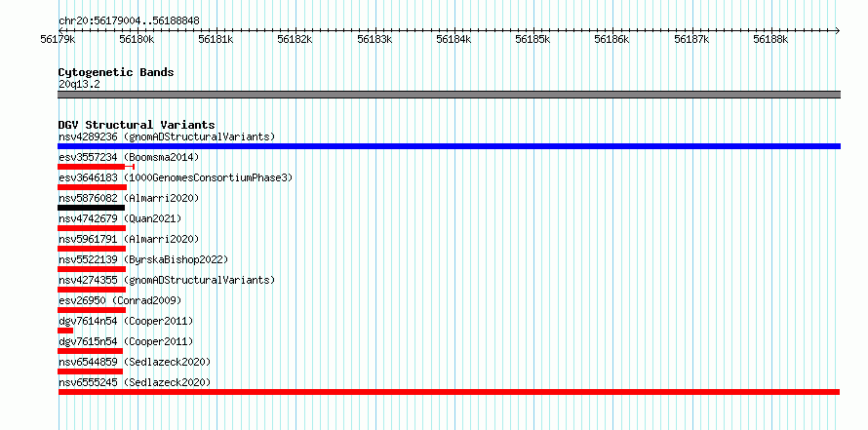Click the chr20:56179004..56188848 region label
The width and height of the screenshot is (868, 430).
coord(129,20)
